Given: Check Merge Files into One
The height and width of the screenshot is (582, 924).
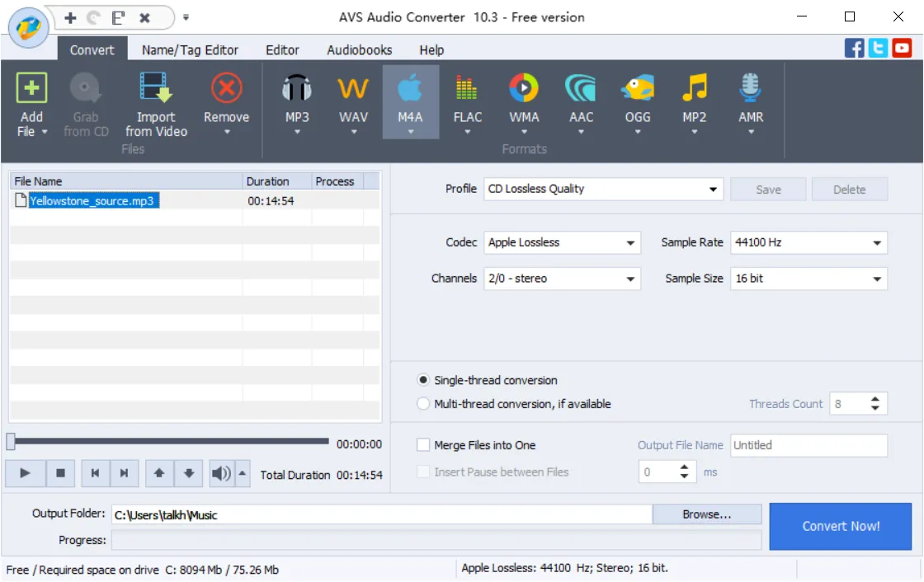Looking at the screenshot, I should pyautogui.click(x=423, y=445).
